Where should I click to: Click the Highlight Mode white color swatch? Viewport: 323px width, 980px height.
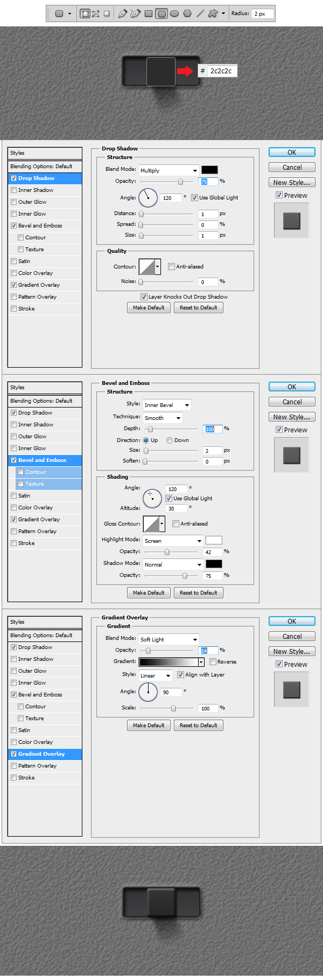click(214, 540)
